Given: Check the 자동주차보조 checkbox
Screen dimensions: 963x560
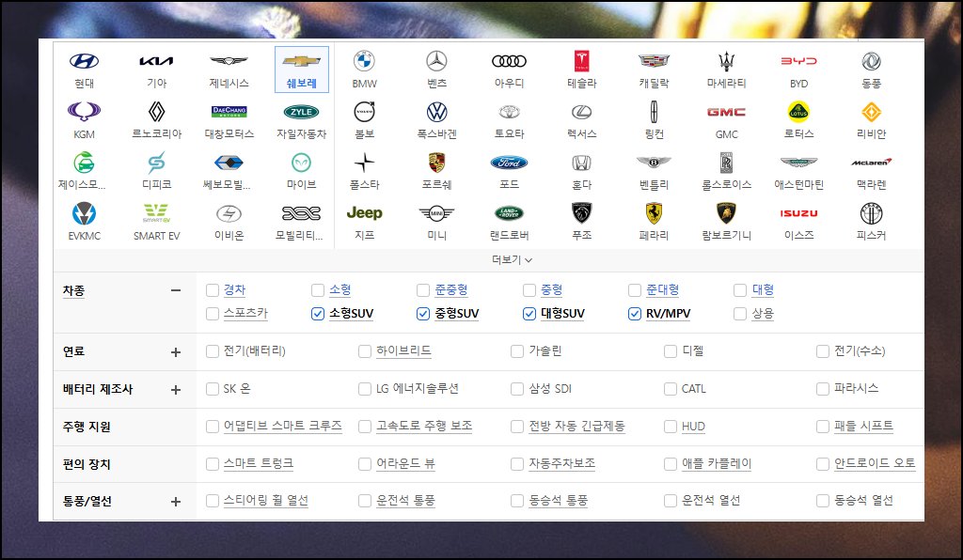Looking at the screenshot, I should [x=517, y=464].
